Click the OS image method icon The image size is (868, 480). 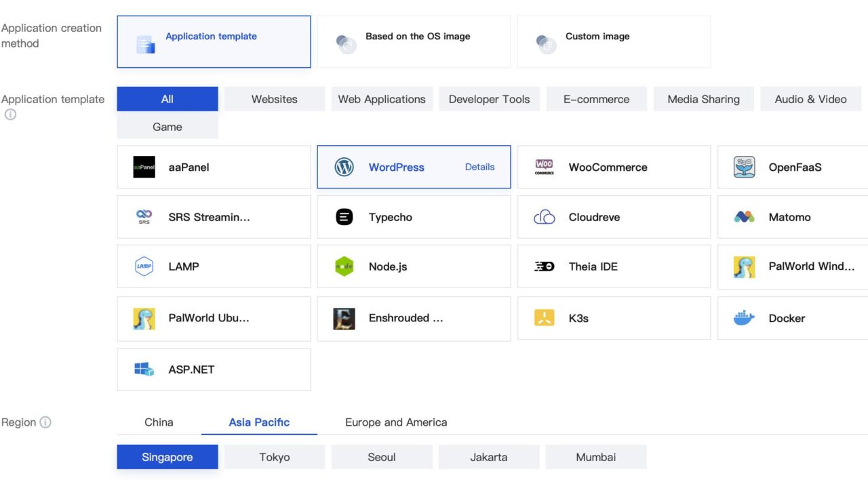click(x=346, y=45)
